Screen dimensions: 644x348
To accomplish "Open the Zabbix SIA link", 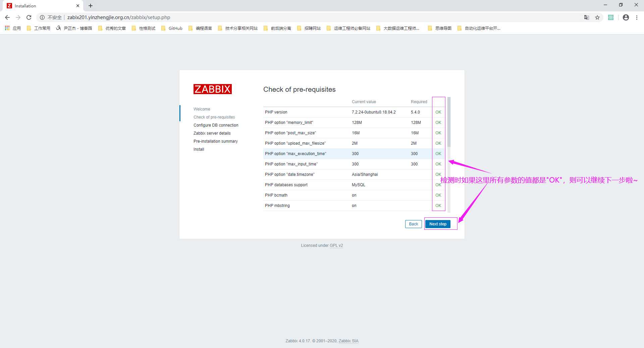I will pos(348,341).
